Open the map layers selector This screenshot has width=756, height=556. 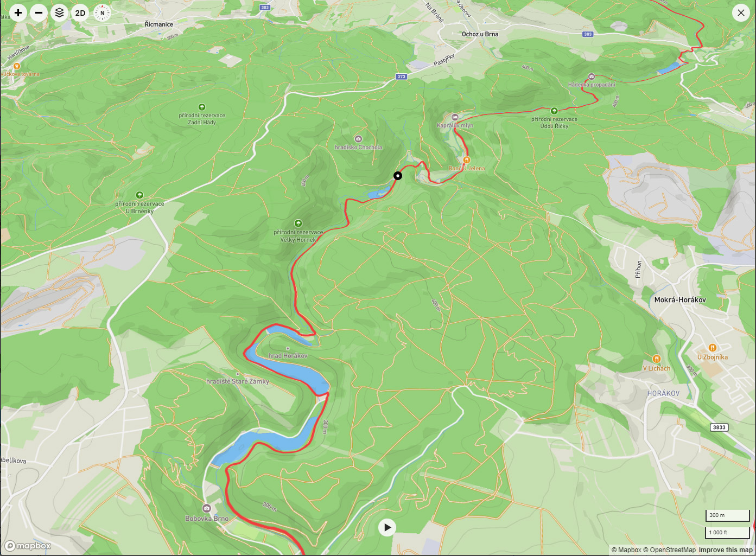tap(60, 12)
